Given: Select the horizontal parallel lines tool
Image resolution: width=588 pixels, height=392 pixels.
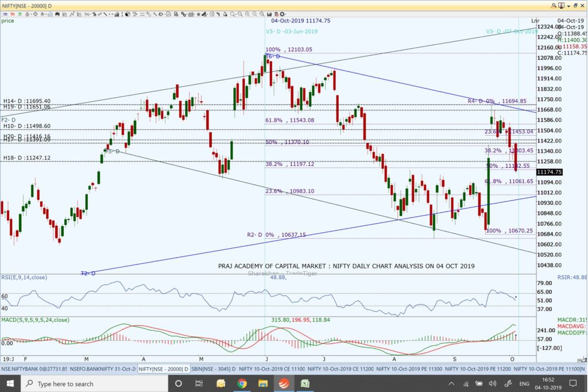Looking at the screenshot, I should (x=142, y=14).
